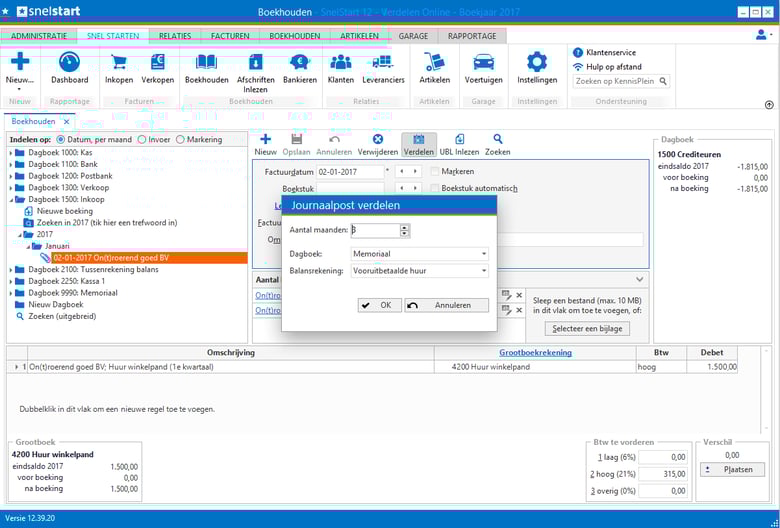Viewport: 780px width, 528px height.
Task: Open the Boekhouden book icon
Action: [x=206, y=62]
